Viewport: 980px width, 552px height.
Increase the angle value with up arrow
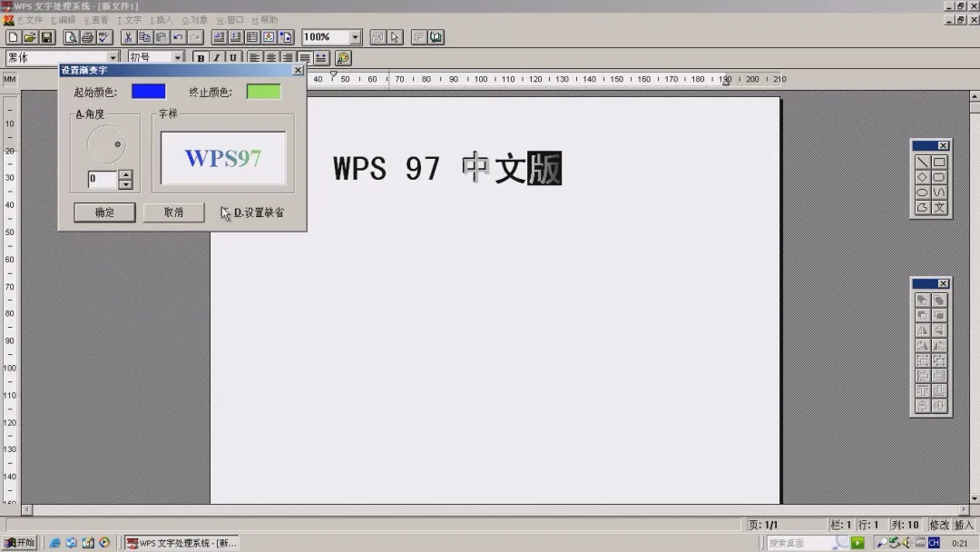click(x=125, y=174)
